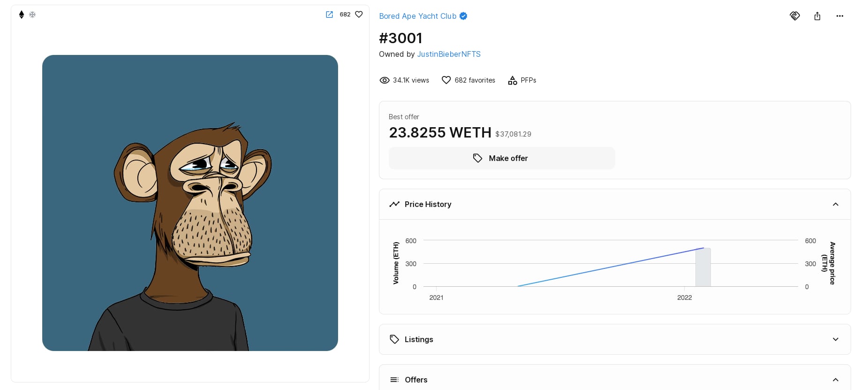The image size is (868, 390).
Task: Click the blue verified badge beside the collection name
Action: (463, 16)
